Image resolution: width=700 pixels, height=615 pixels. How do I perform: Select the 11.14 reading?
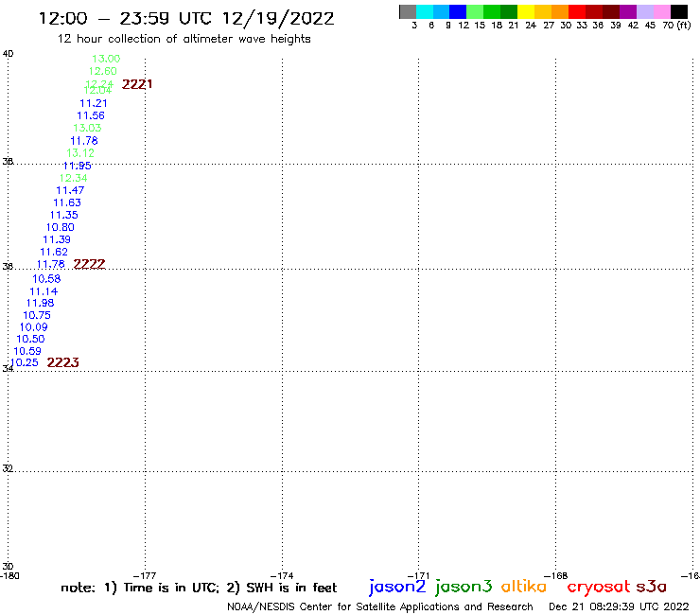[44, 291]
